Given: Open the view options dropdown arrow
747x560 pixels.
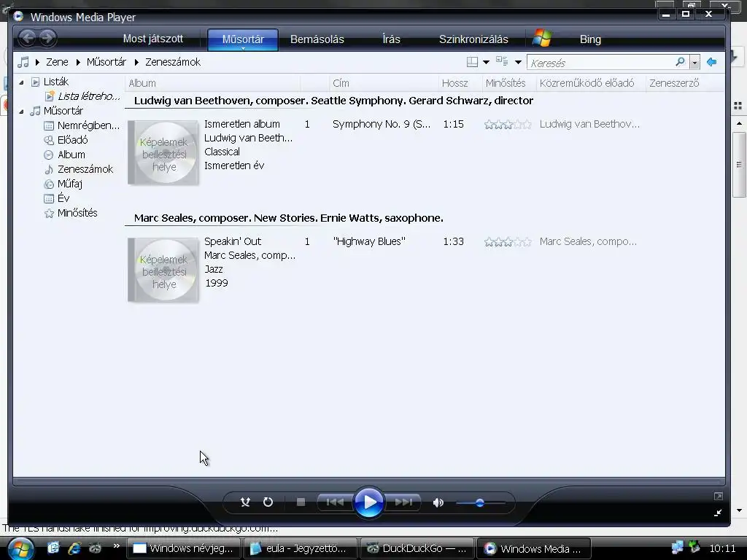Looking at the screenshot, I should coord(518,63).
